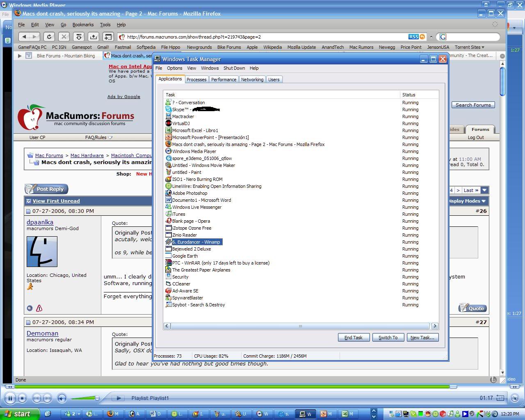Screen dimensions: 525x420
Task: Sort tasks by the Status column header
Action: click(419, 95)
